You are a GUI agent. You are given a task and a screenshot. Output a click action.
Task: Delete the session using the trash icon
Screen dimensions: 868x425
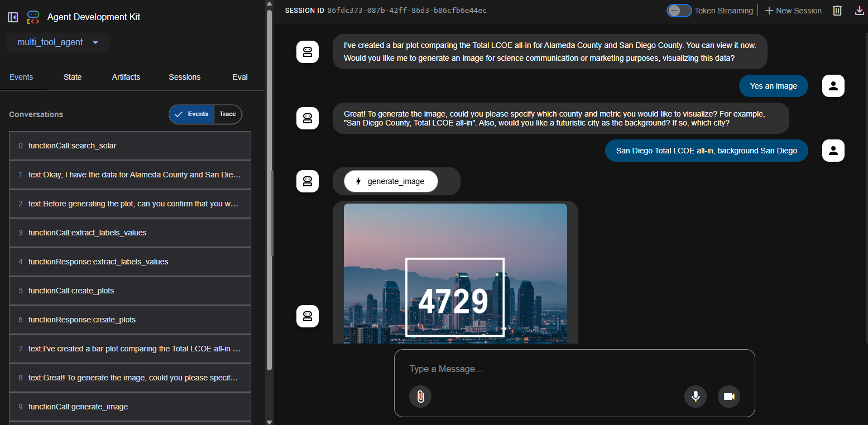tap(837, 11)
